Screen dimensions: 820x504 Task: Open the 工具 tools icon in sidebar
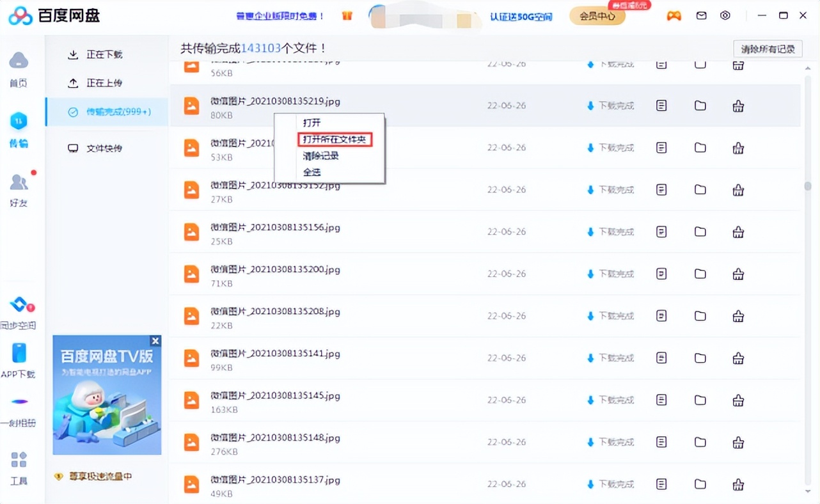click(19, 460)
